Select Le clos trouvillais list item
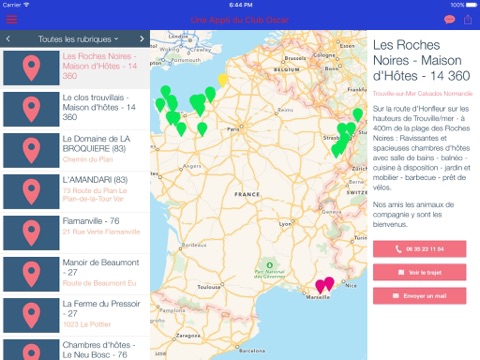480x360 pixels. 75,109
